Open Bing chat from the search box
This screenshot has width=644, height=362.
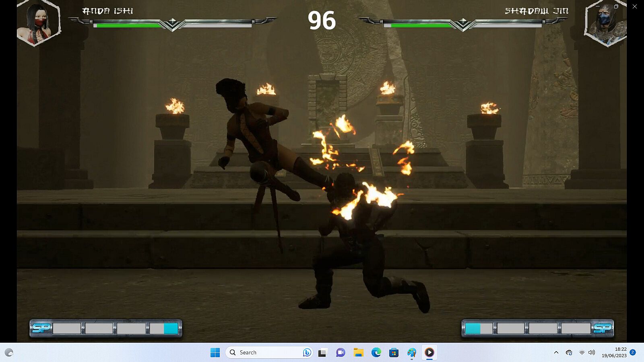(x=307, y=352)
